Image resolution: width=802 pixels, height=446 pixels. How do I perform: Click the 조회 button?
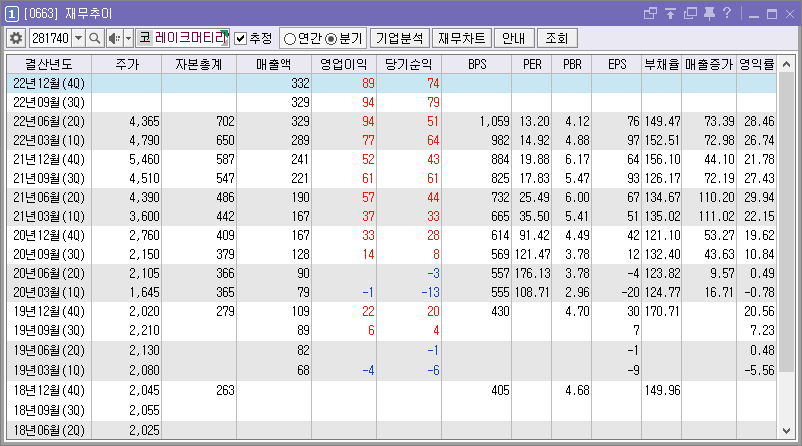(x=557, y=38)
